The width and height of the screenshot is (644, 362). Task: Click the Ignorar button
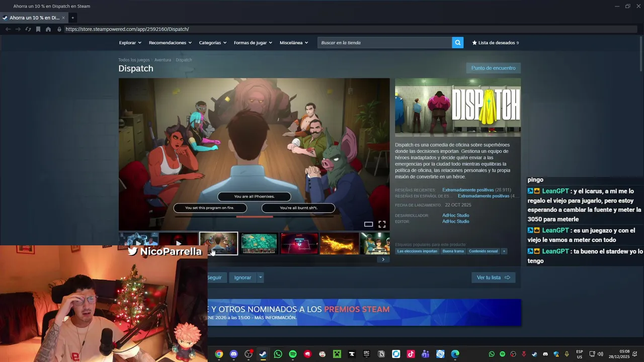[243, 278]
